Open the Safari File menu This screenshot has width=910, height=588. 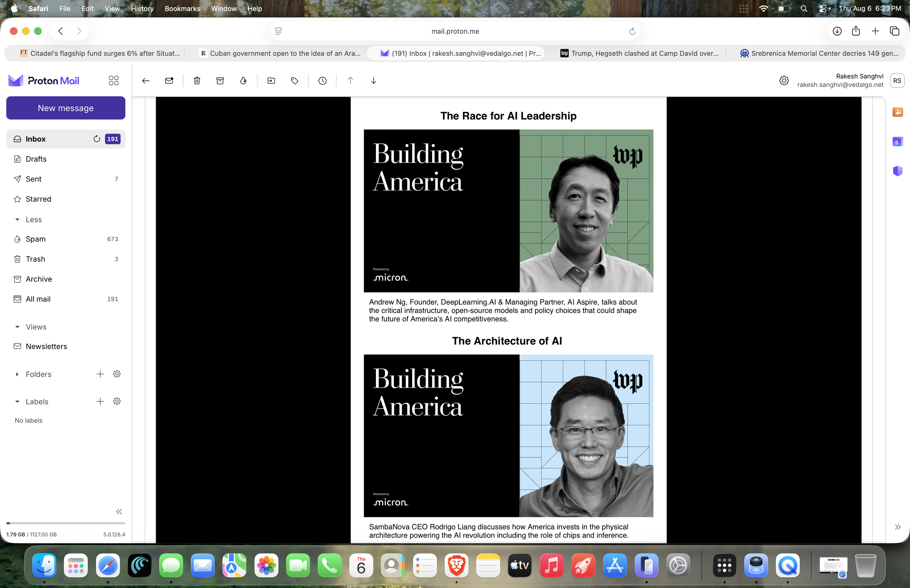(x=64, y=8)
